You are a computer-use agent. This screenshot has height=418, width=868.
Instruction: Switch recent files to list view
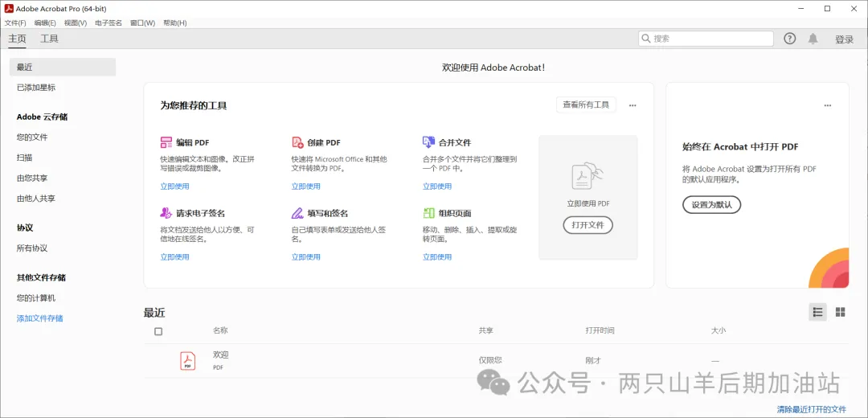pyautogui.click(x=817, y=312)
